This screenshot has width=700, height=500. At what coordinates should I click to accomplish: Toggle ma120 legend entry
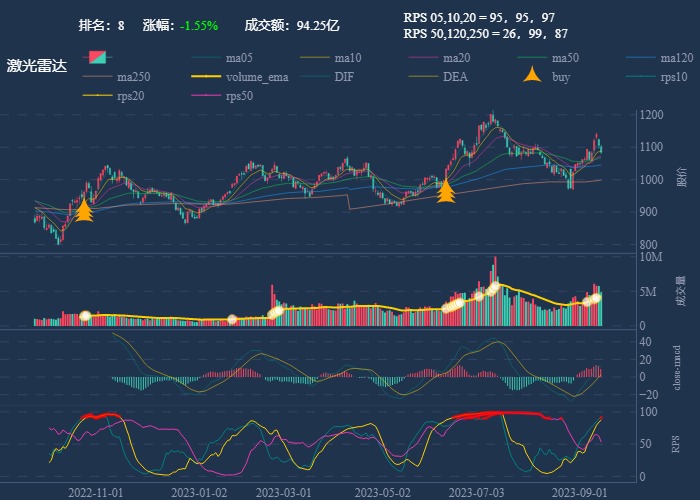pyautogui.click(x=643, y=58)
